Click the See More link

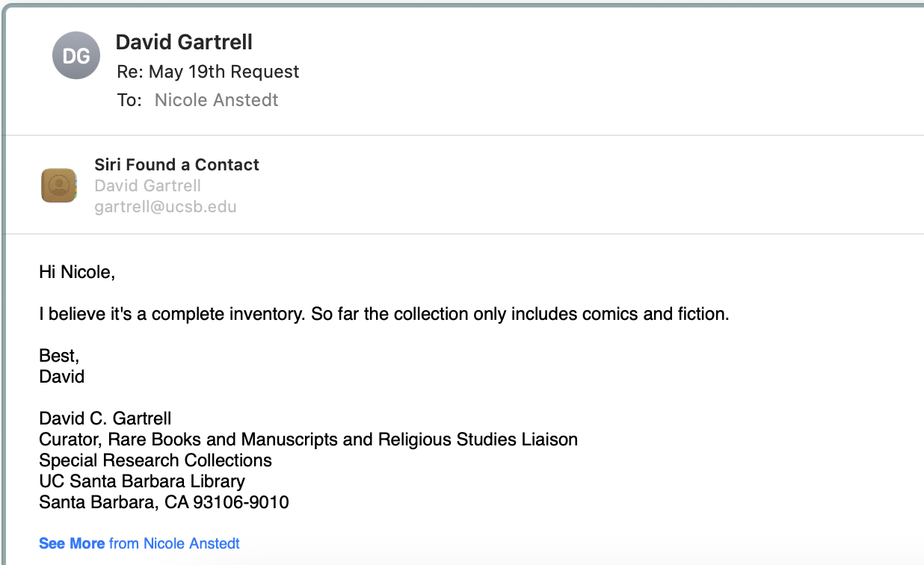(x=72, y=543)
